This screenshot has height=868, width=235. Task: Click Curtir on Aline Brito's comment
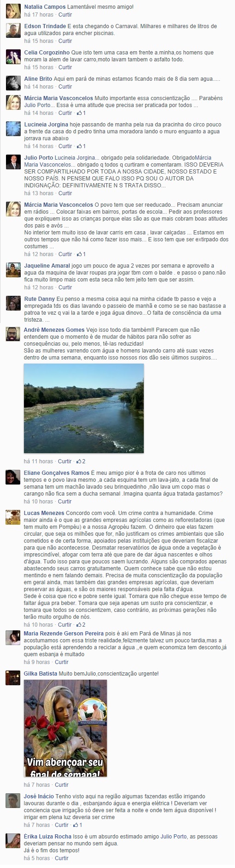click(x=65, y=87)
